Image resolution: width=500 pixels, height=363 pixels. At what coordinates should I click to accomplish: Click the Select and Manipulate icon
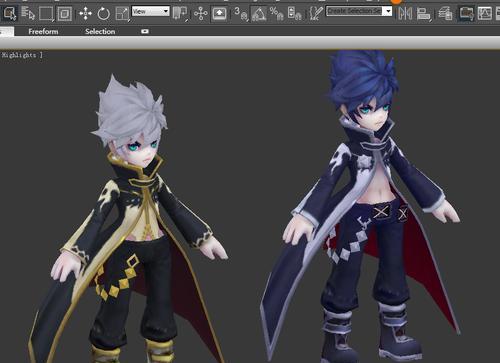click(201, 14)
